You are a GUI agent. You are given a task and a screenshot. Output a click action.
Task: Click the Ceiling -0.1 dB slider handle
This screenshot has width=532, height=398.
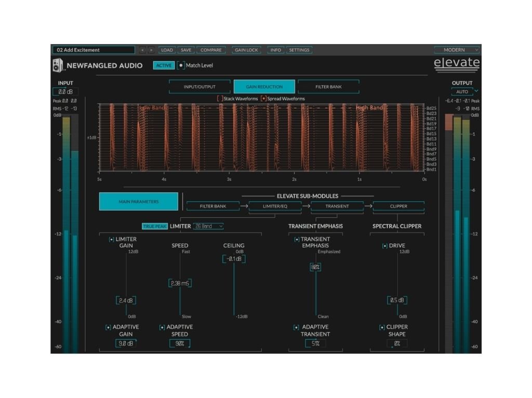[x=234, y=259]
